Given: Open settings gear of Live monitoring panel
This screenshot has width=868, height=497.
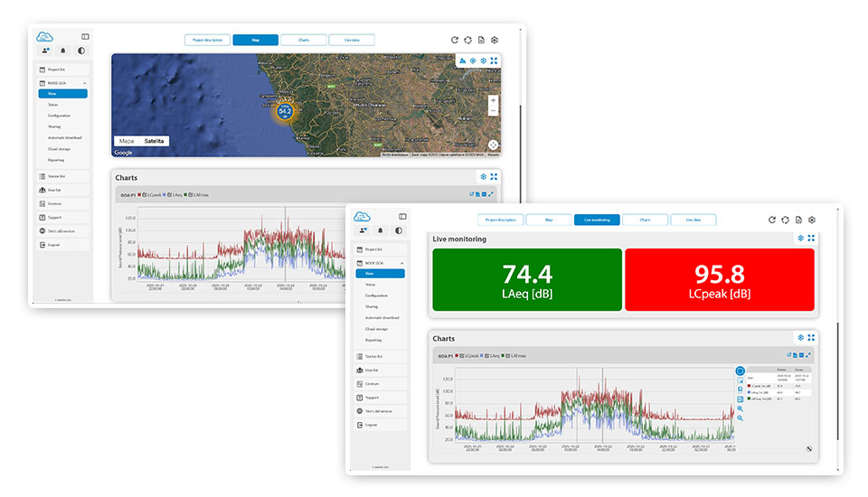Looking at the screenshot, I should [x=800, y=239].
